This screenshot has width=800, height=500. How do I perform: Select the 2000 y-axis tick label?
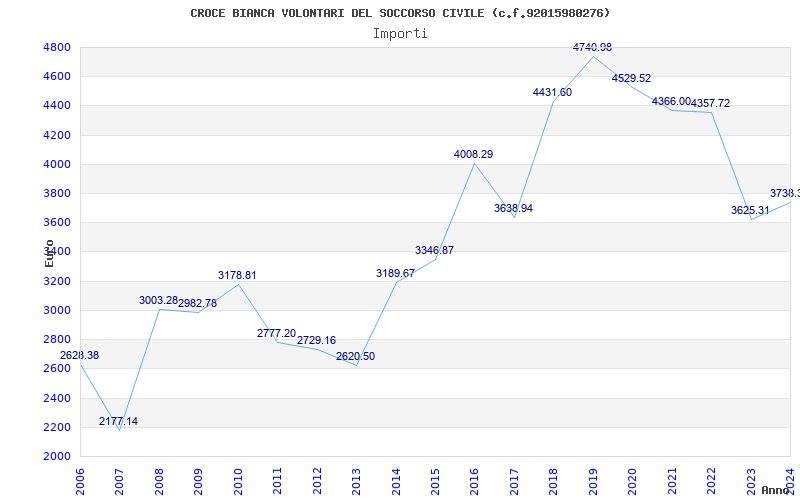tap(56, 456)
